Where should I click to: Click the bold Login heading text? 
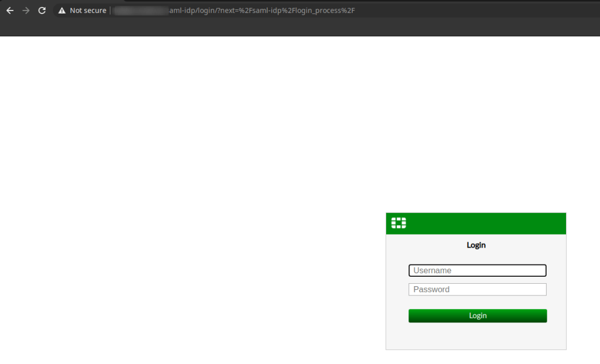[x=476, y=245]
